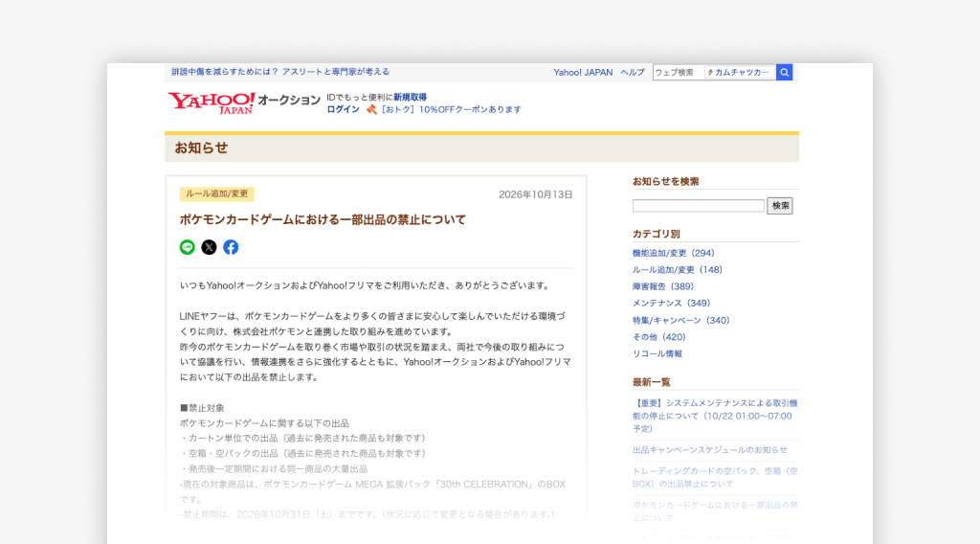Open the 障害報告 (389) category
This screenshot has width=980, height=544.
663,286
